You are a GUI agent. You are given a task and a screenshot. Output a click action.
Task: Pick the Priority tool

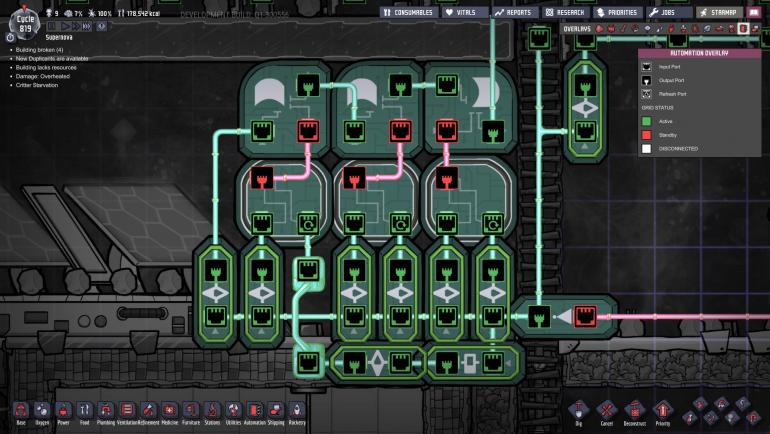click(662, 411)
